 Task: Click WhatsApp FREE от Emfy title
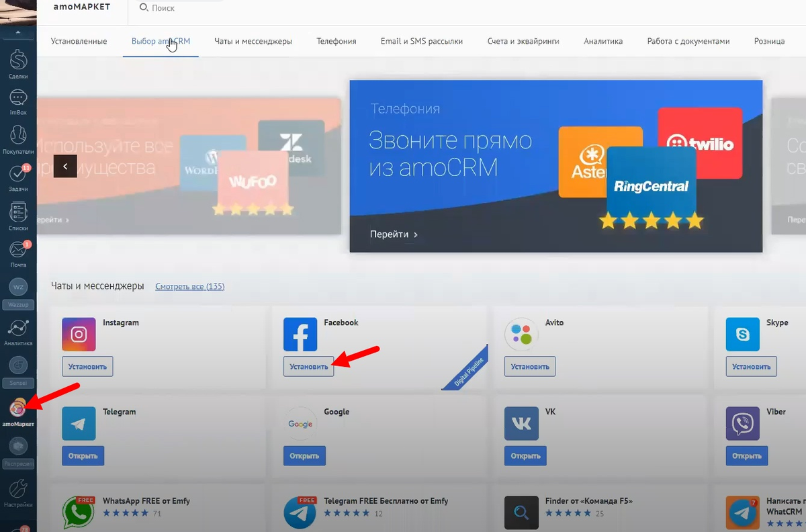click(146, 501)
